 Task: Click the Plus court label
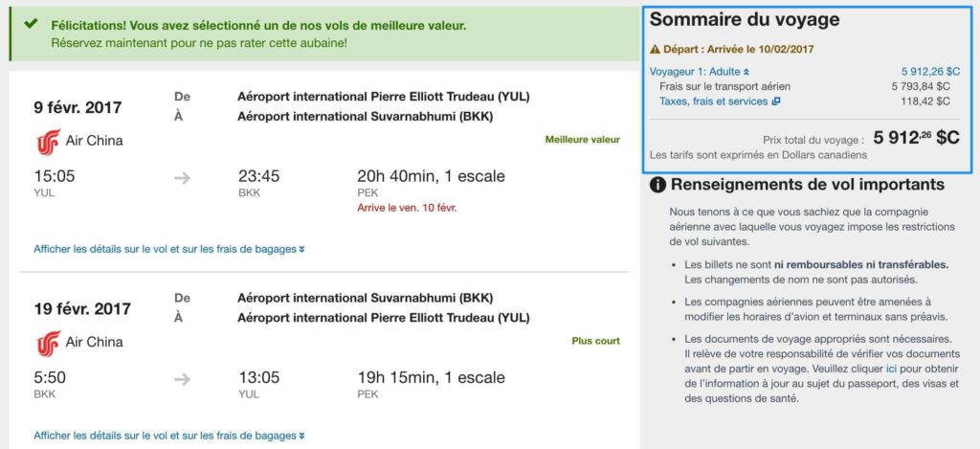coord(595,341)
